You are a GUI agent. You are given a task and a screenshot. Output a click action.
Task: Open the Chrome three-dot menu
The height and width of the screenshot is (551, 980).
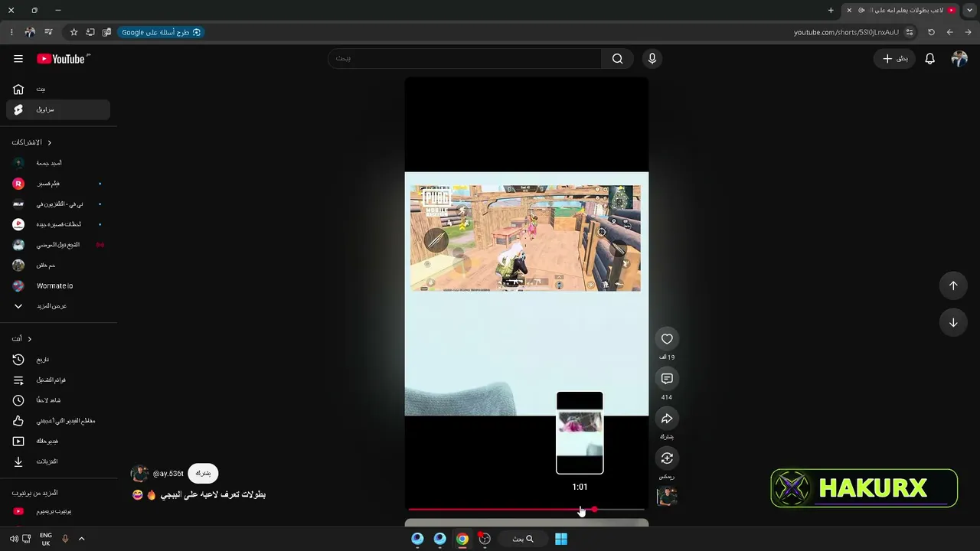tap(11, 32)
